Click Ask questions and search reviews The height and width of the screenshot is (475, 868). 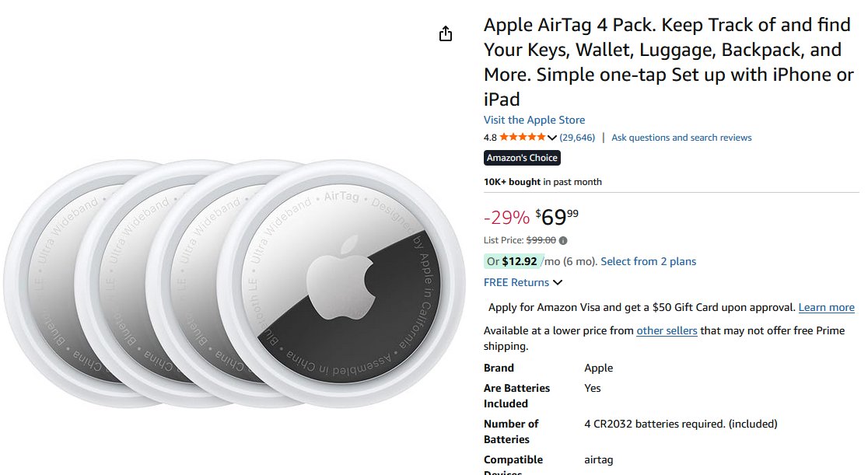point(681,138)
